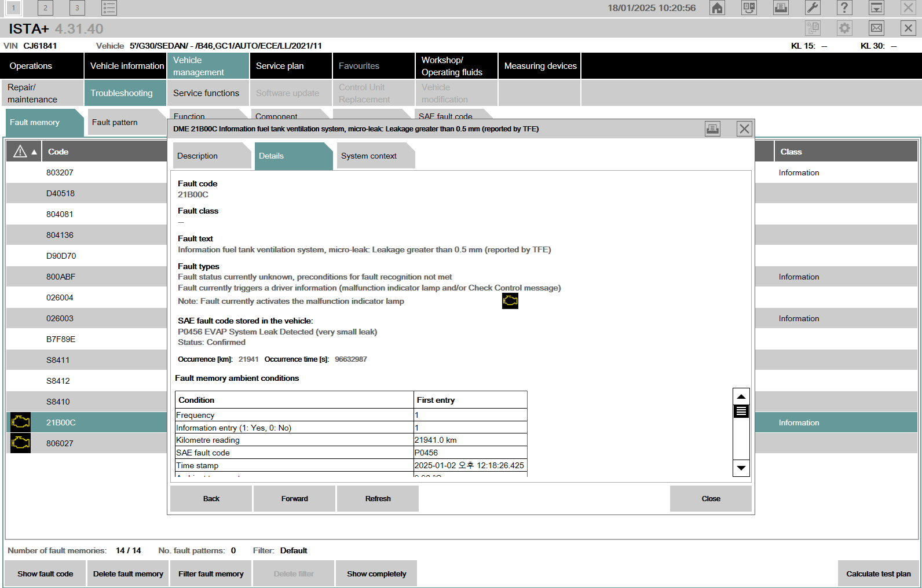Click Show completely button
Screen dimensions: 922x588
point(376,574)
